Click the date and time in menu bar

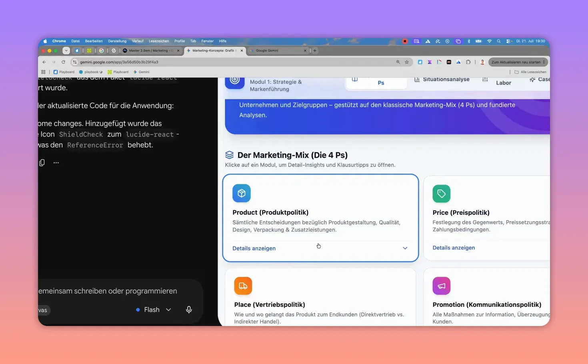tap(530, 41)
